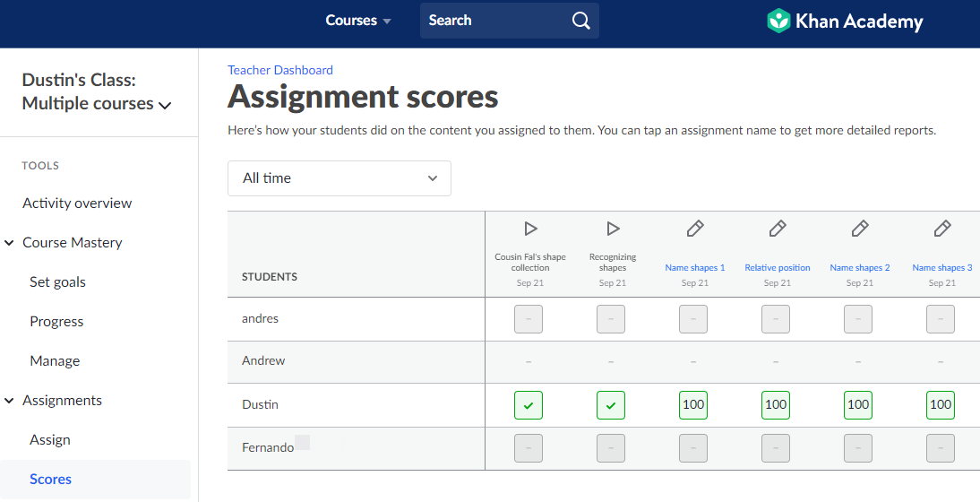Click student name Fernando
Screen dimensions: 980x502
tap(268, 447)
